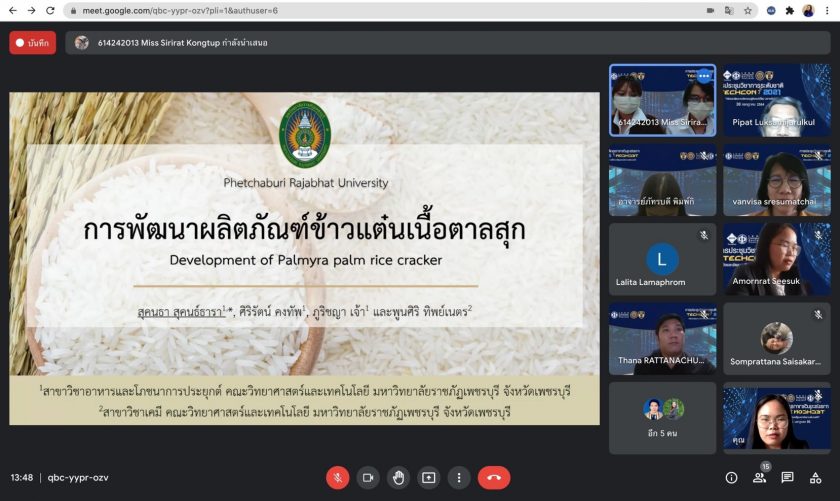Show the participants list with 15 people
The width and height of the screenshot is (840, 501).
[759, 478]
